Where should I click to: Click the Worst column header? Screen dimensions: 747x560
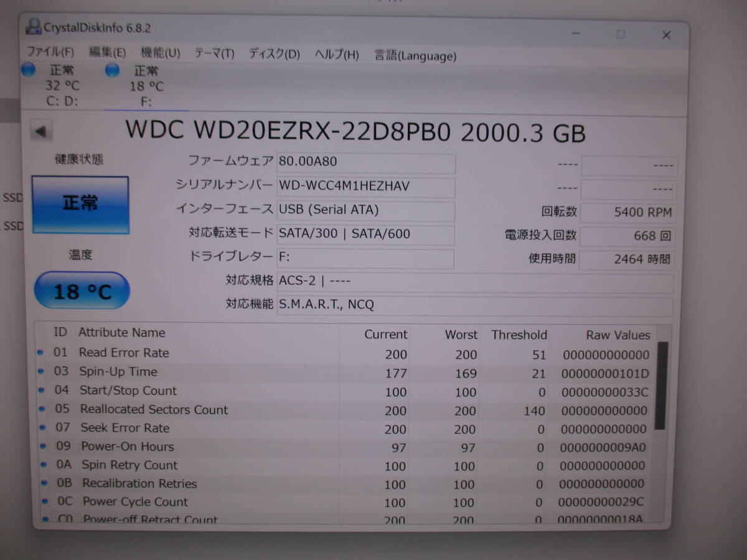pyautogui.click(x=461, y=335)
